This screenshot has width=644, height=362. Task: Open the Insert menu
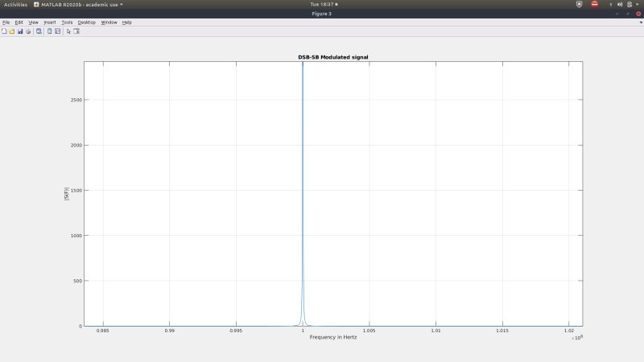50,23
